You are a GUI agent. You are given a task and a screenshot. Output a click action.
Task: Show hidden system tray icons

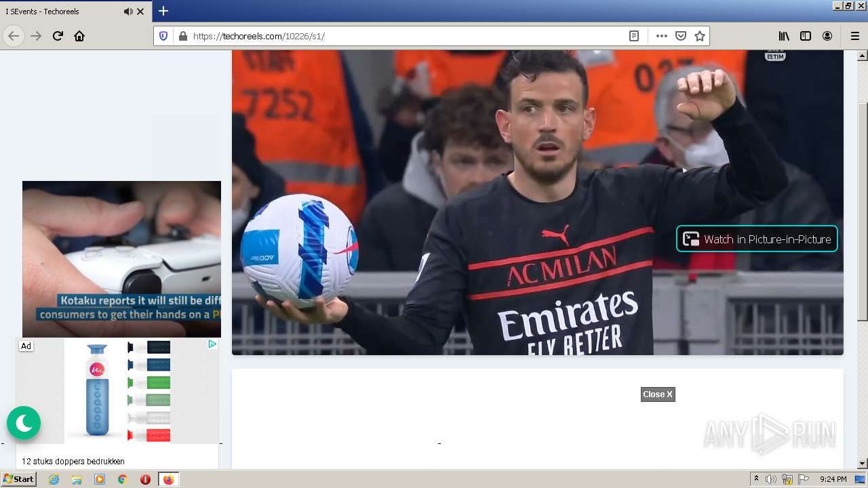(x=756, y=479)
